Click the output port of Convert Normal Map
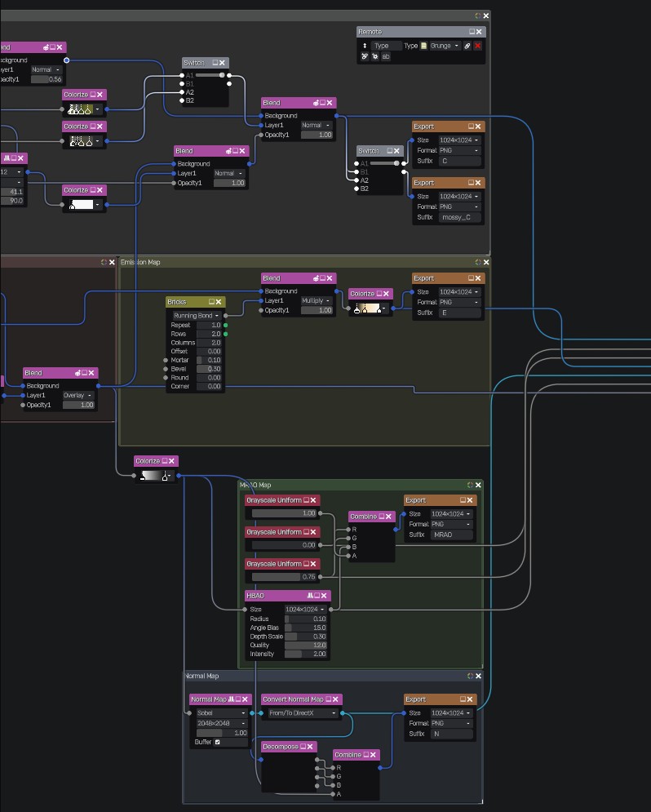The width and height of the screenshot is (651, 812). click(343, 713)
